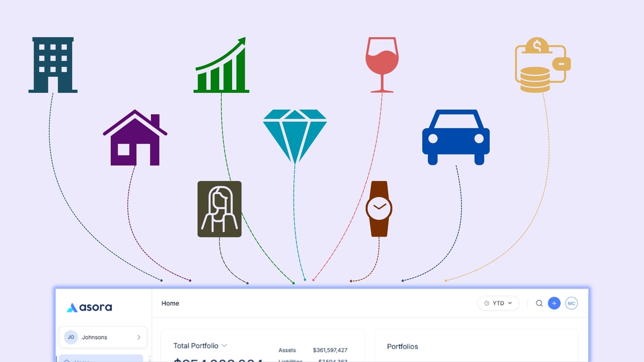Select the portrait artwork icon
Image resolution: width=644 pixels, height=362 pixels.
(219, 209)
